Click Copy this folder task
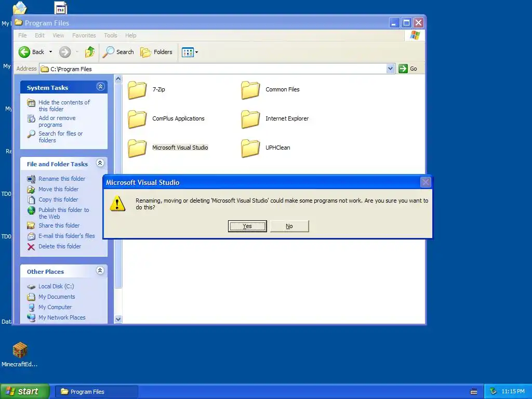Image resolution: width=532 pixels, height=399 pixels. [x=58, y=199]
